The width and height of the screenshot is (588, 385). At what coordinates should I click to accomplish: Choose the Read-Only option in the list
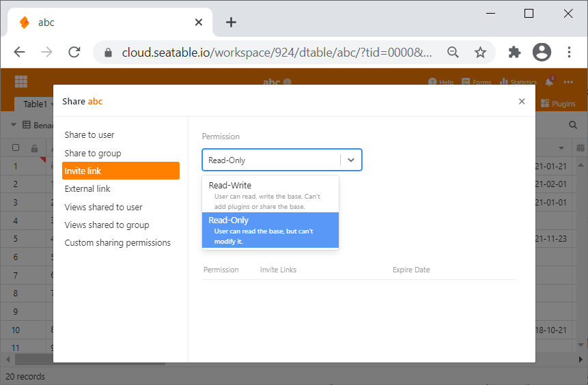[x=270, y=230]
